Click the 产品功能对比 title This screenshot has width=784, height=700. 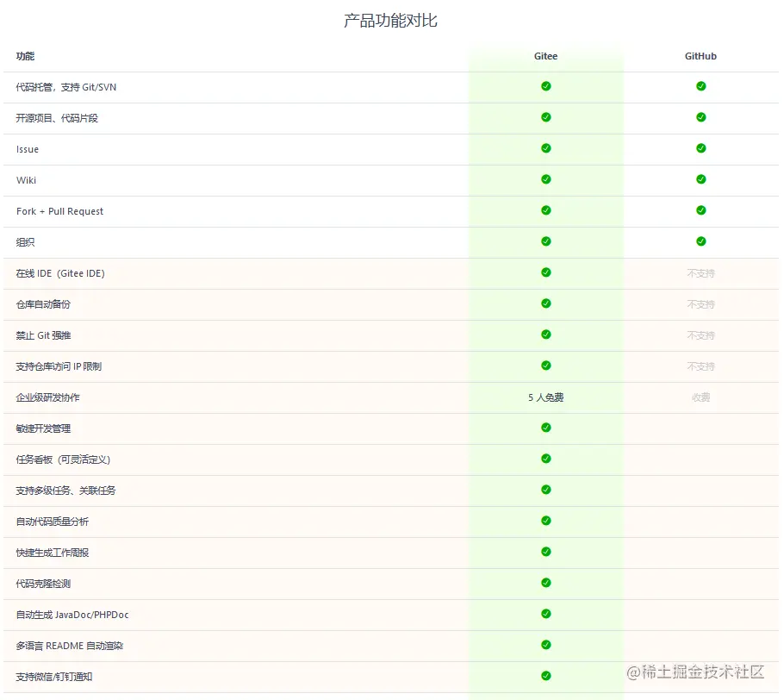point(390,21)
